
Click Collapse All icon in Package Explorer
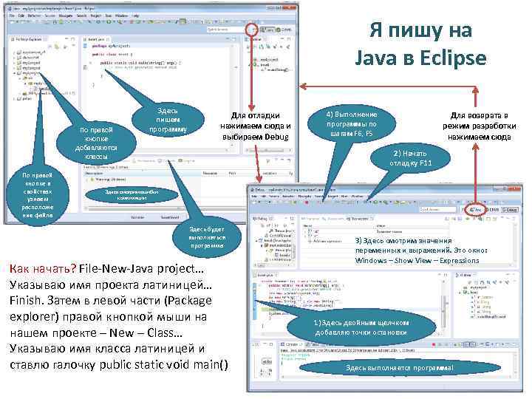pos(50,46)
